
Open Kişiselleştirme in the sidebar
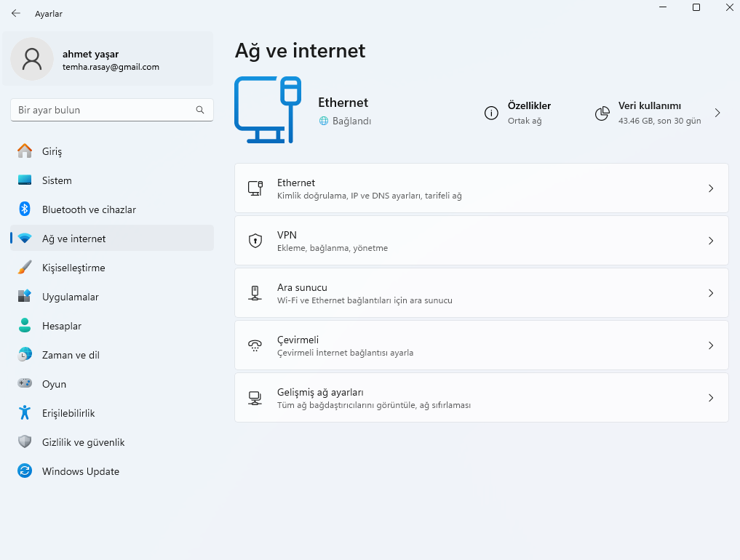point(73,268)
